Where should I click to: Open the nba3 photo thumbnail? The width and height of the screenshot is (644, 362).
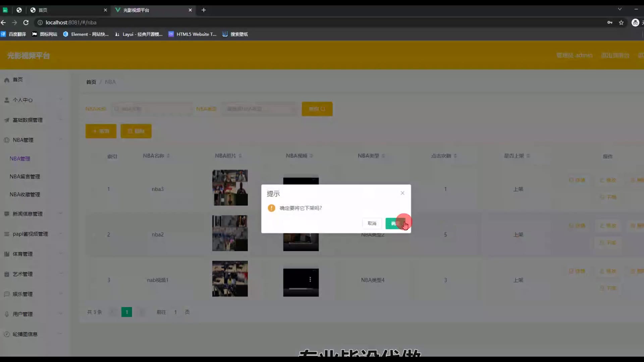click(230, 188)
